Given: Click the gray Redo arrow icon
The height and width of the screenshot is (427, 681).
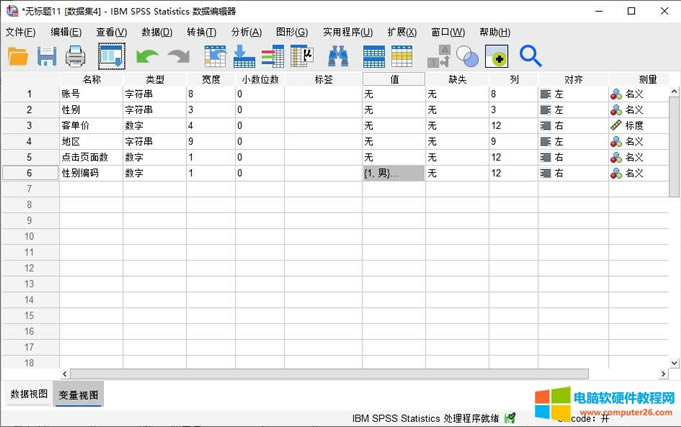Looking at the screenshot, I should coord(179,57).
